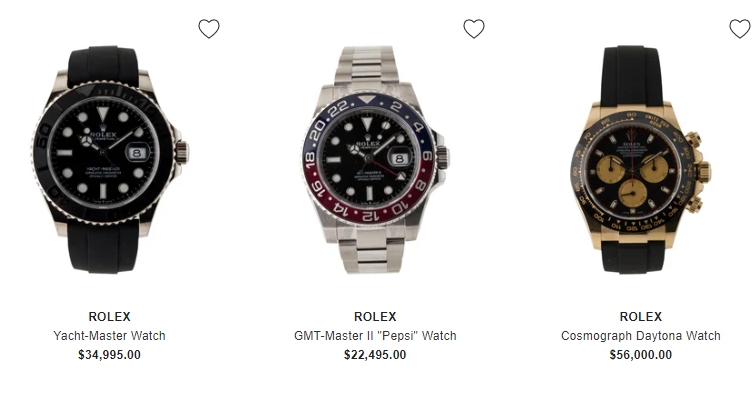
Task: Open the GMT-Master II "Pepsi" Watch link
Action: pyautogui.click(x=375, y=336)
